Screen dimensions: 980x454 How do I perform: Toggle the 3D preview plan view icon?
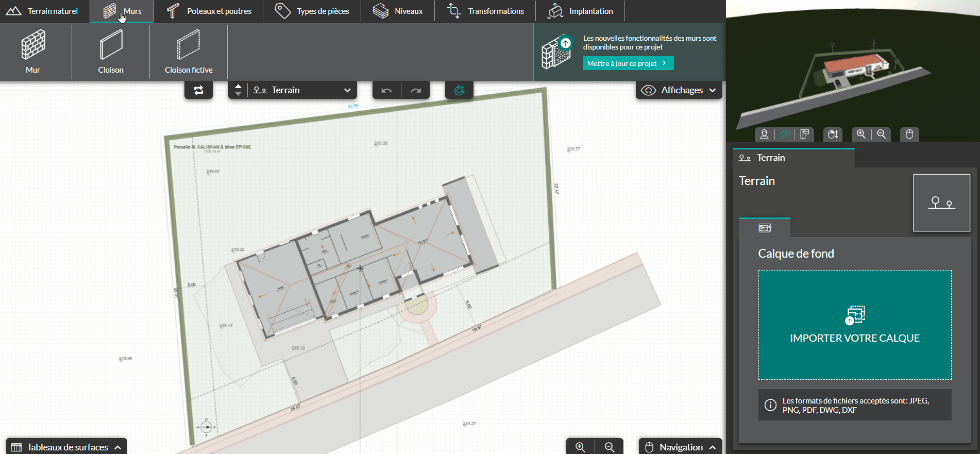(x=804, y=134)
